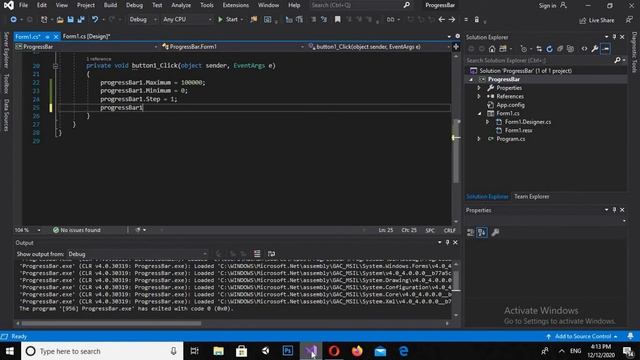Open the Show output from dropdown
This screenshot has width=640, height=360.
[x=138, y=254]
